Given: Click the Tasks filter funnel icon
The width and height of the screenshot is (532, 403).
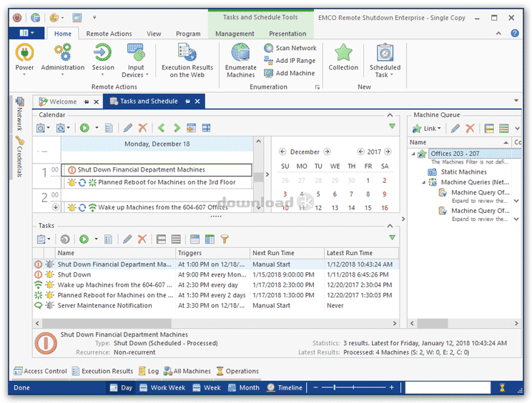Looking at the screenshot, I should point(225,239).
